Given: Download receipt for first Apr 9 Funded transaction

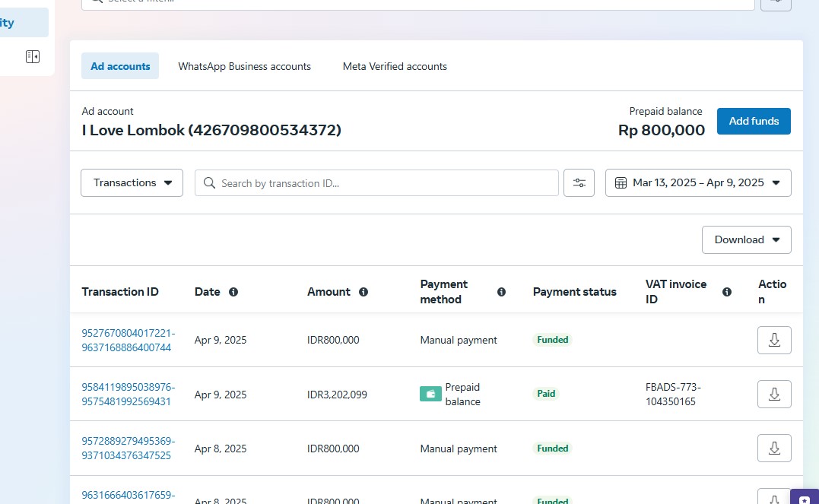Looking at the screenshot, I should tap(774, 340).
